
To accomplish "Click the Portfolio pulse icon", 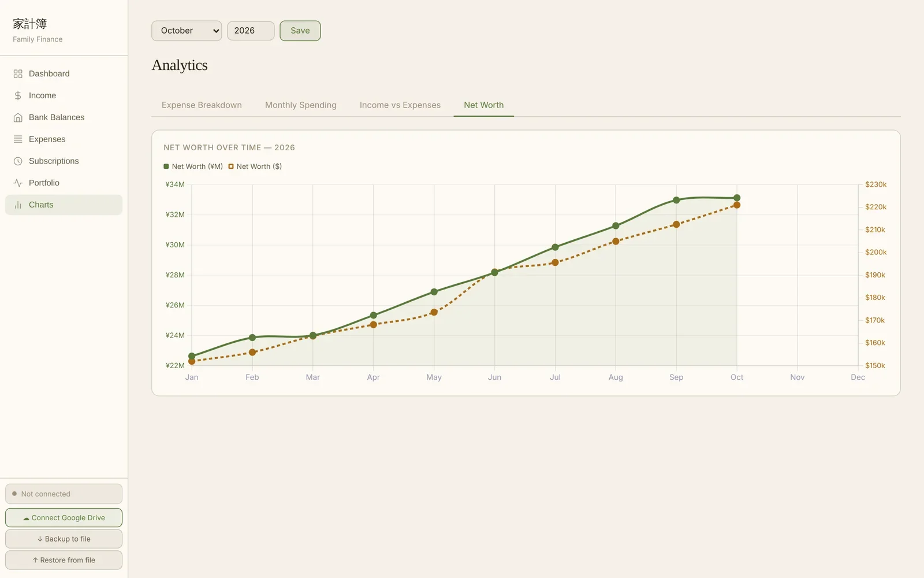I will (x=18, y=183).
